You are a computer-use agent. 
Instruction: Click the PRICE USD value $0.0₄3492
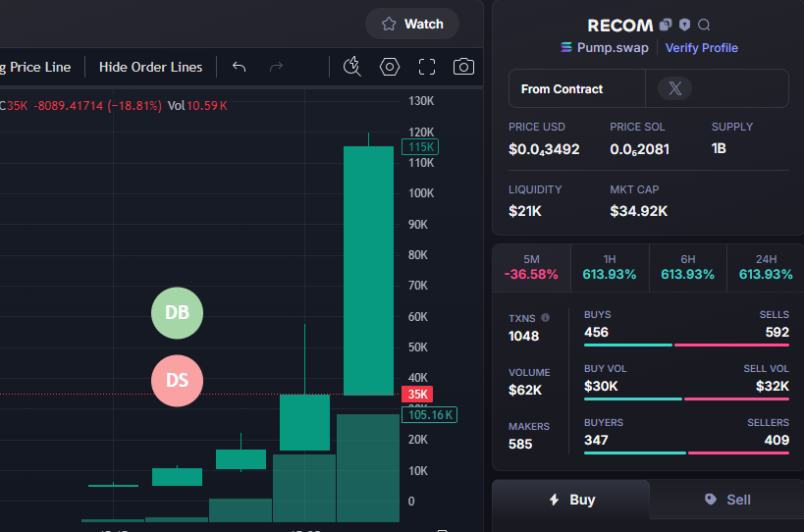coord(544,149)
